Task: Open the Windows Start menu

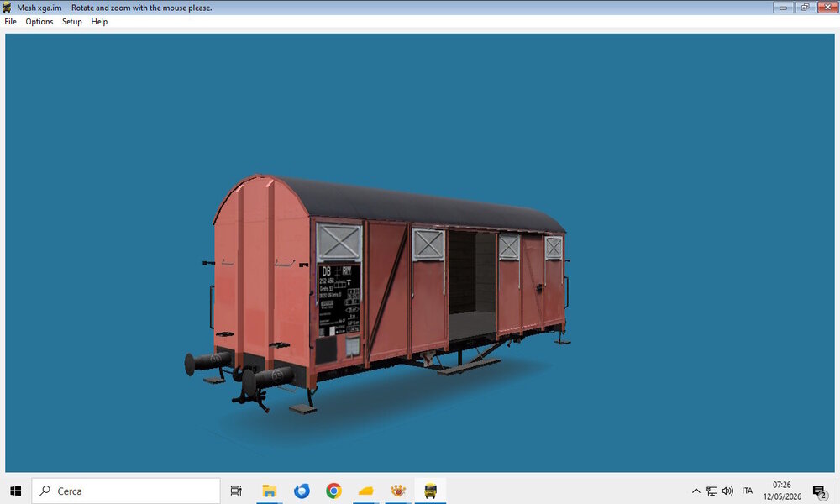Action: [x=15, y=491]
